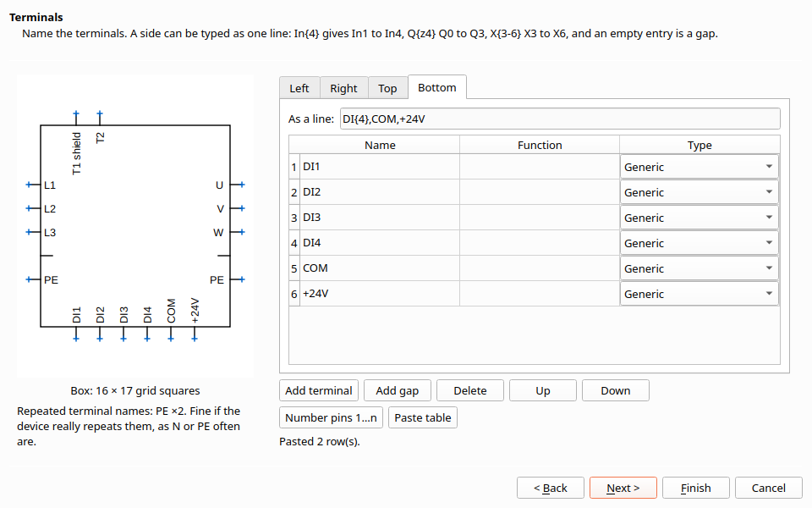Return with the Back button

coord(551,488)
